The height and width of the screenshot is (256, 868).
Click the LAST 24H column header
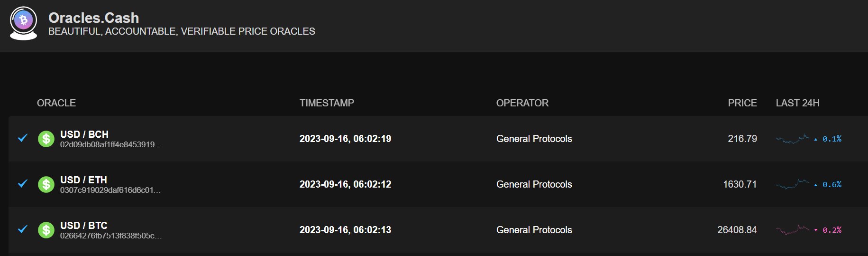tap(797, 103)
